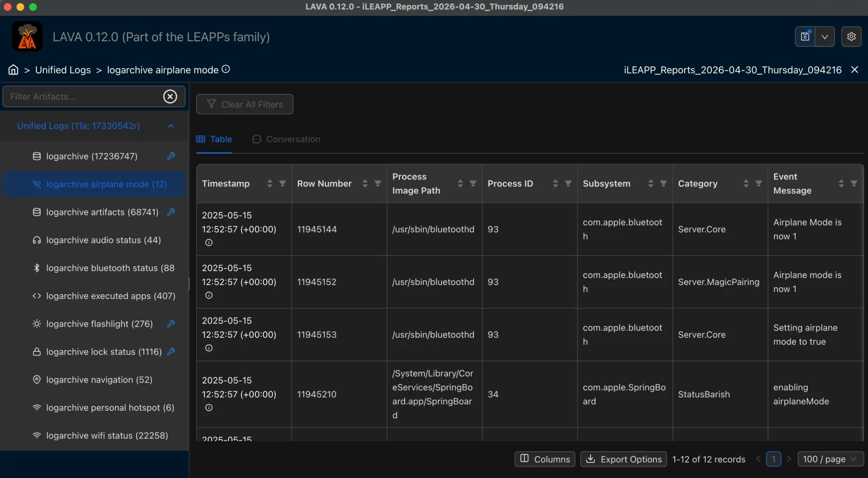Open filter for Process ID column

click(x=569, y=184)
